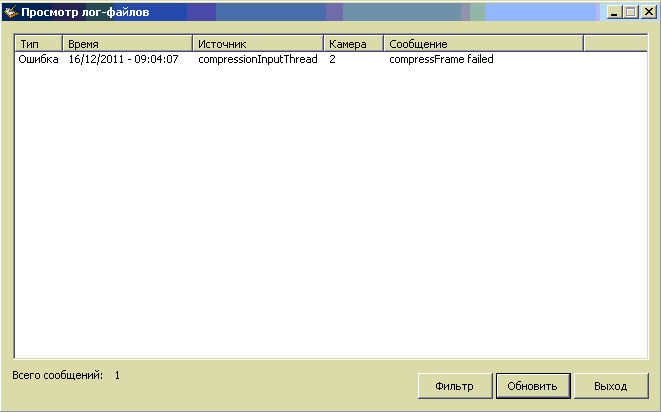The image size is (661, 412).
Task: Click the 'compressFrame failed' message
Action: pyautogui.click(x=441, y=60)
